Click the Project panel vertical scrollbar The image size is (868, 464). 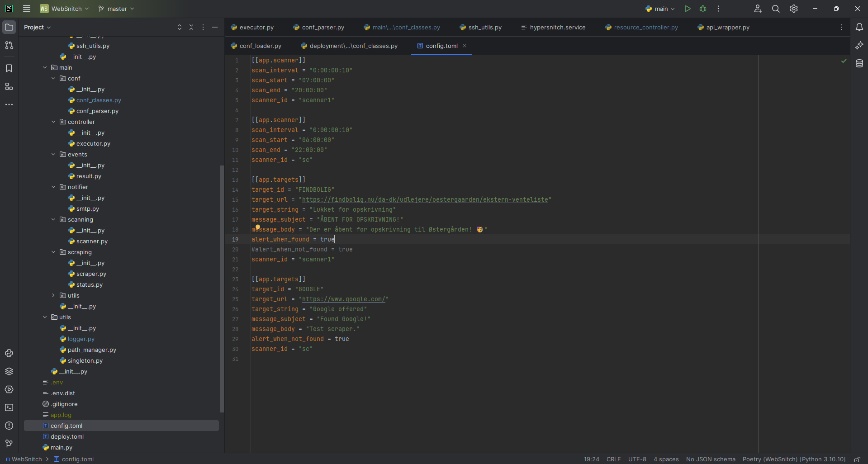click(x=222, y=289)
